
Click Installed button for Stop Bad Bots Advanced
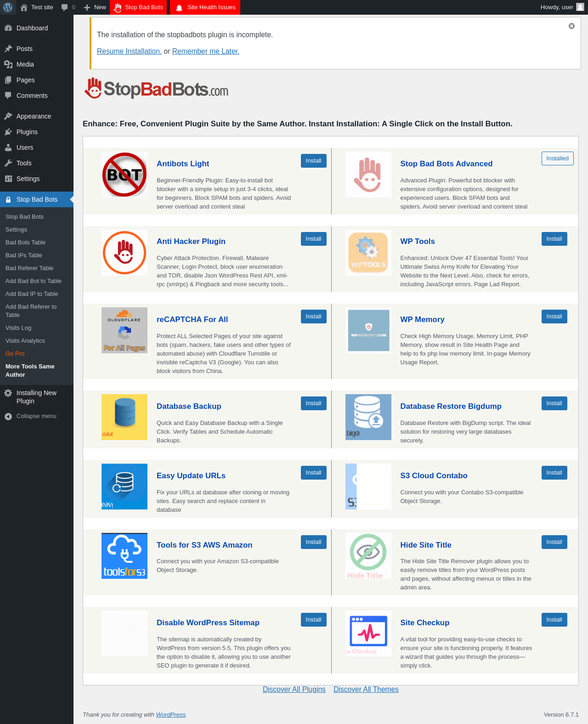click(558, 158)
